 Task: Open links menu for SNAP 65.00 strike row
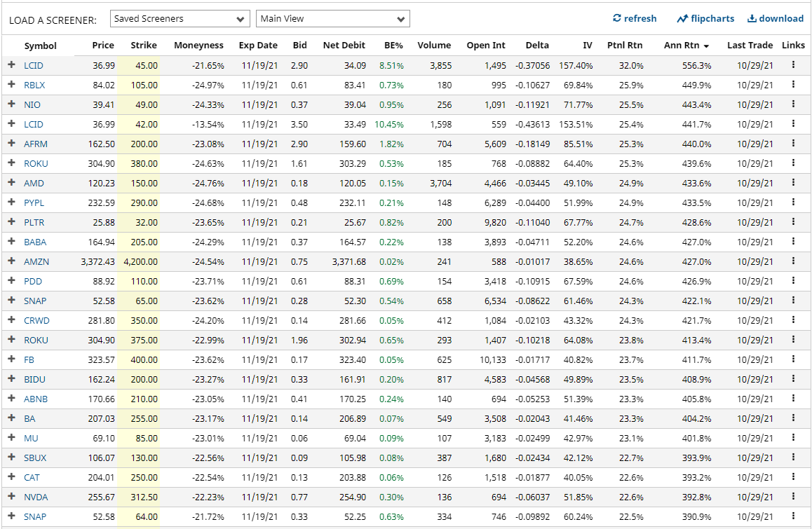[x=793, y=301]
